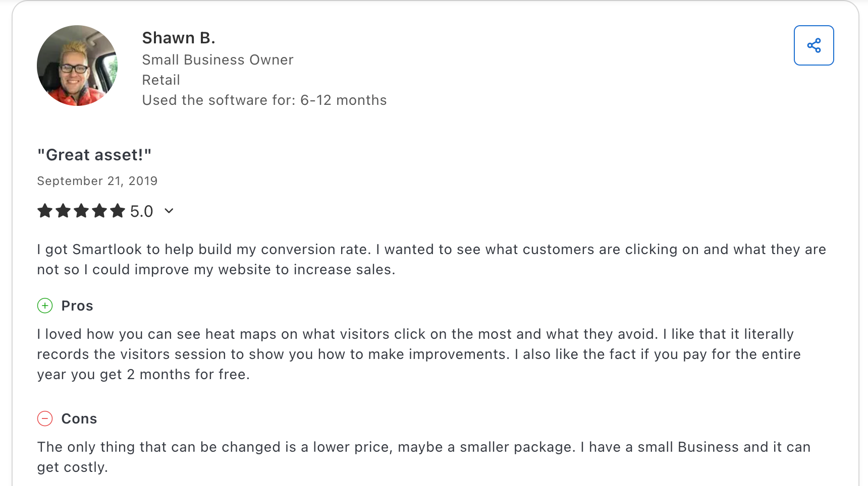
Task: Click the Cons heading label
Action: click(79, 419)
